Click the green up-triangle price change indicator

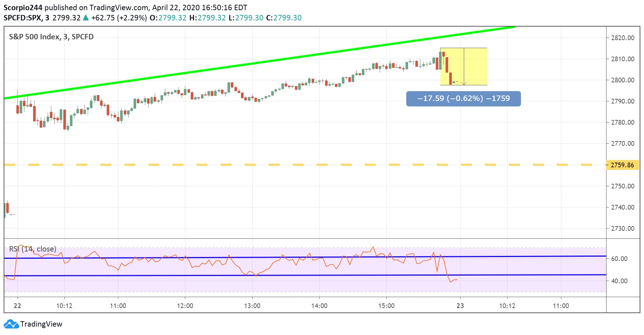[x=86, y=17]
